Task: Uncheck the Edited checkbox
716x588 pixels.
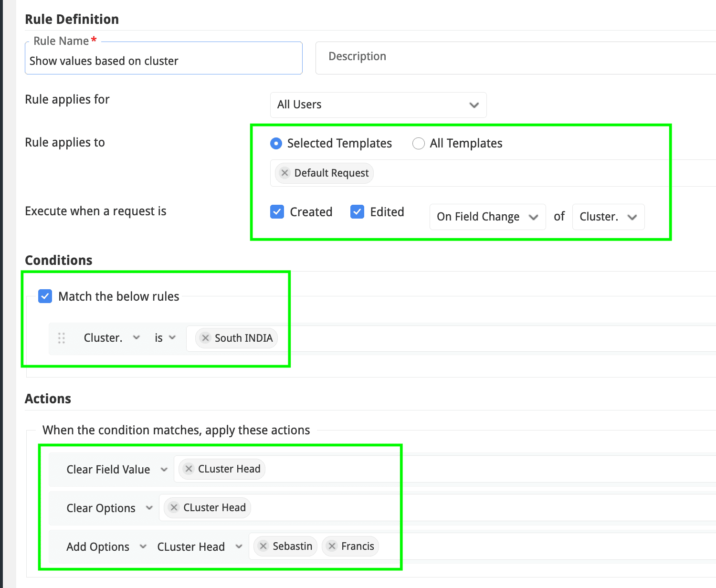Action: [x=357, y=212]
